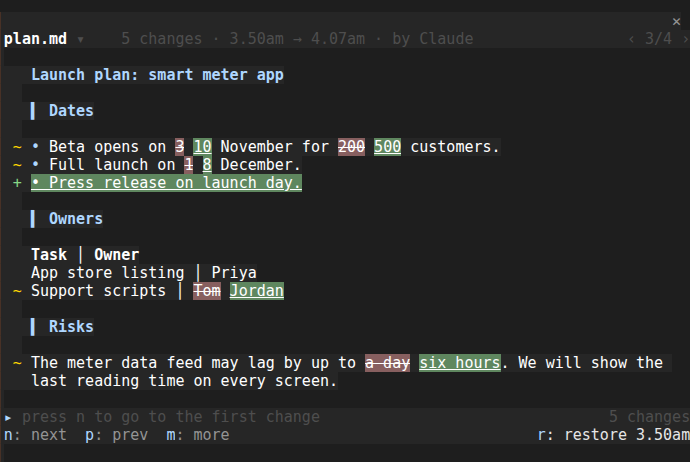Screen dimensions: 690x462
Task: Close the diff view with the X icon
Action: coord(676,22)
